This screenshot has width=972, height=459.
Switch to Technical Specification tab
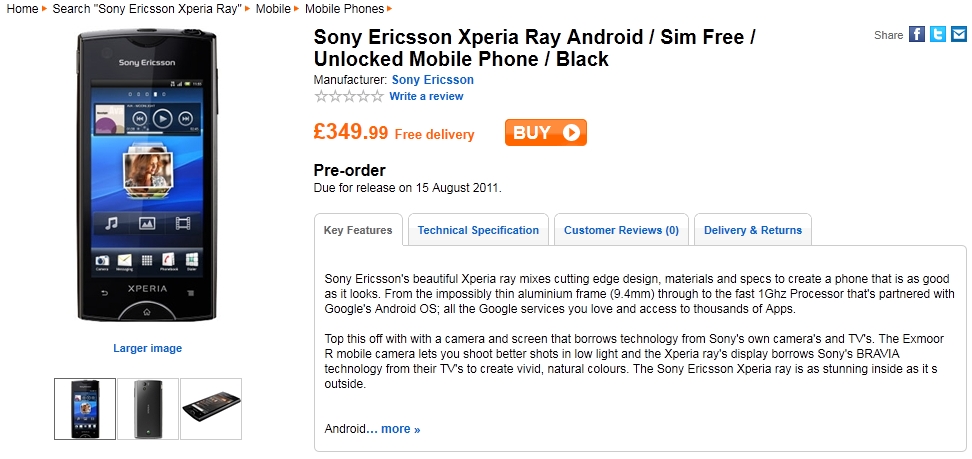click(478, 230)
